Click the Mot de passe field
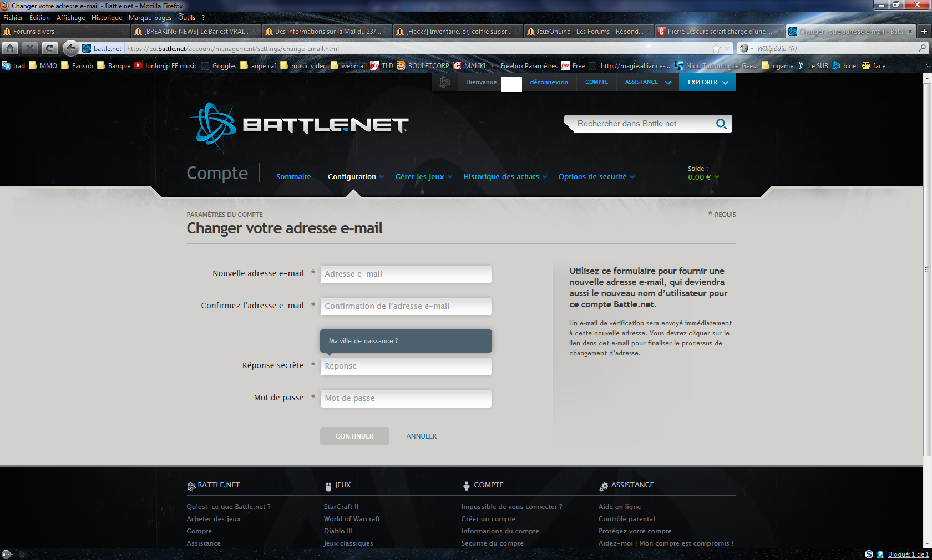The image size is (932, 560). (406, 398)
